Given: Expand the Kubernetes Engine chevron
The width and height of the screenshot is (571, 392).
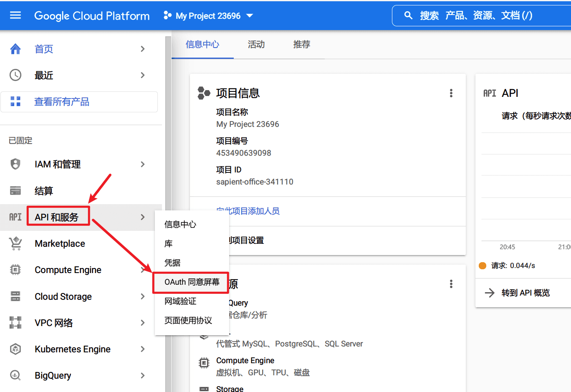Looking at the screenshot, I should point(143,349).
